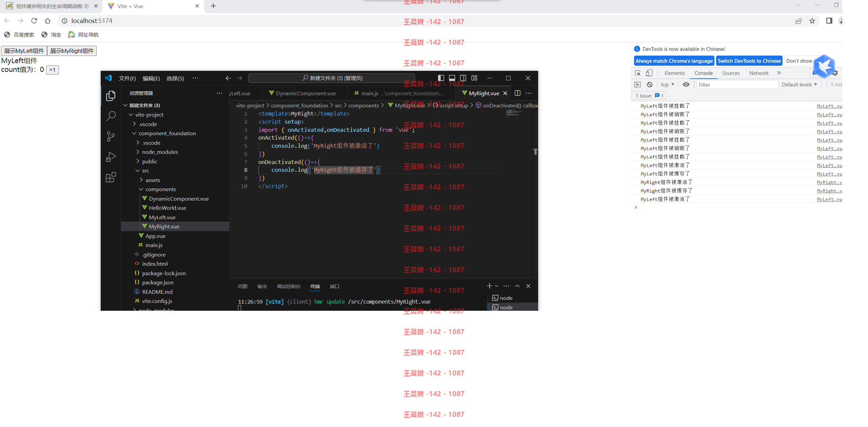Toggle Chrome side panel icon

(829, 21)
